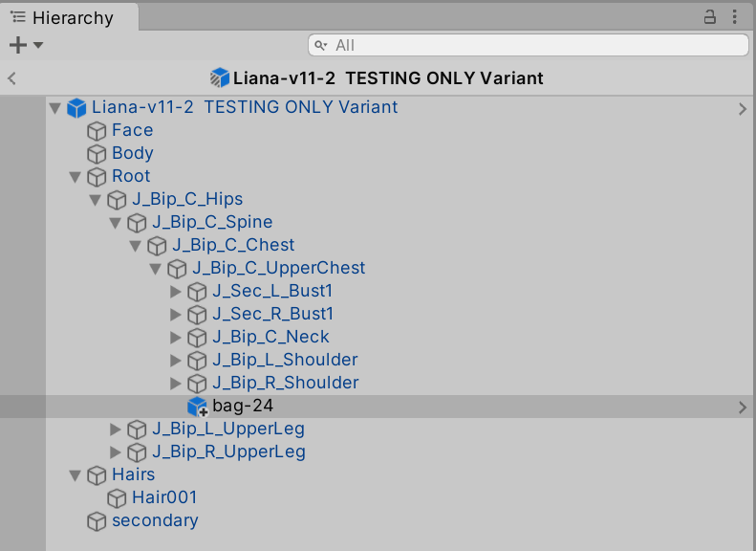Open the Liana-v11-2 prefab via right chevron
This screenshot has width=756, height=551.
743,109
